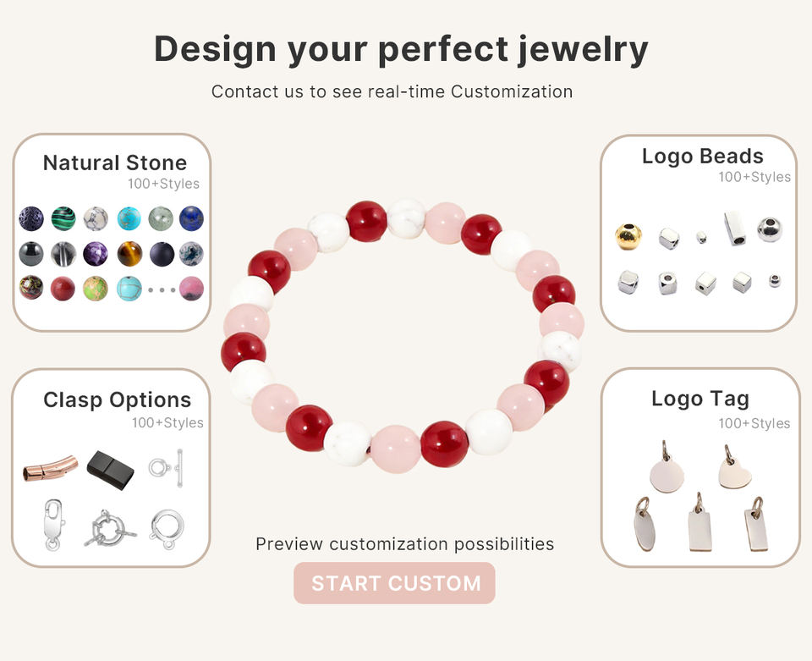Click the START CUSTOM button
Screen dimensions: 812x661
tap(394, 583)
